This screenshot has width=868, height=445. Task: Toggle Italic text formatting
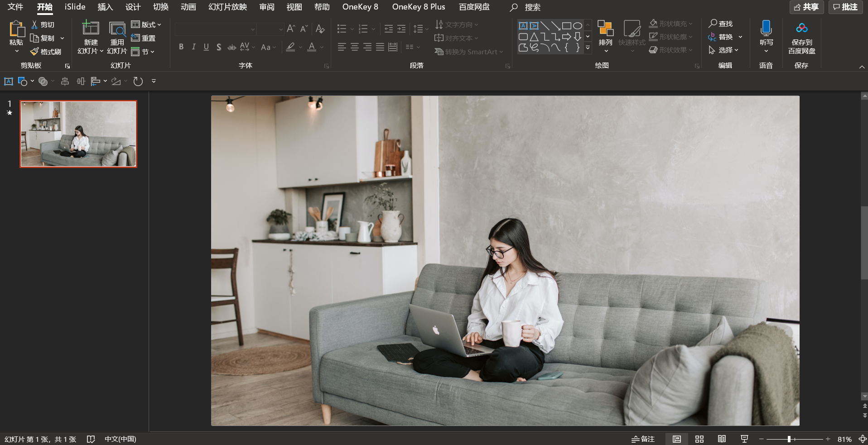coord(194,47)
